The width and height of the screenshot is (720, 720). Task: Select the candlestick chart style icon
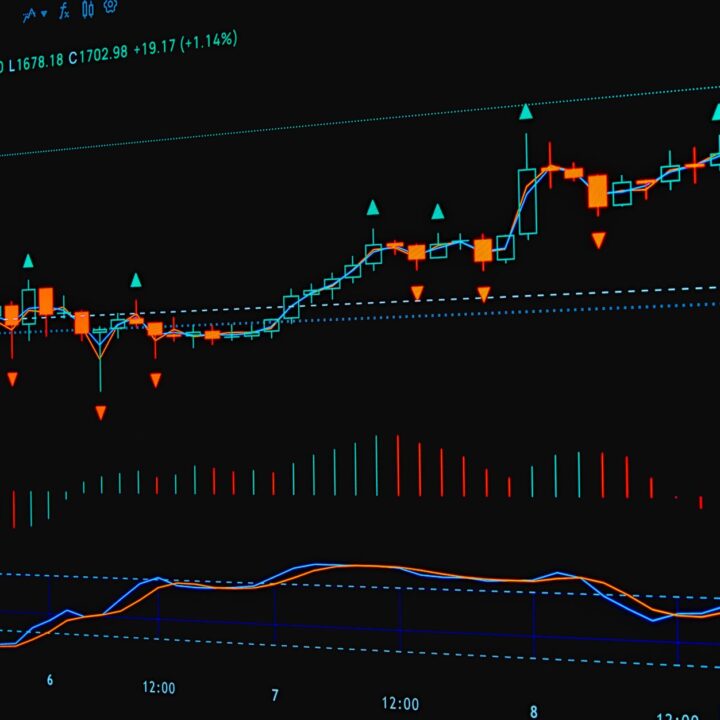88,9
